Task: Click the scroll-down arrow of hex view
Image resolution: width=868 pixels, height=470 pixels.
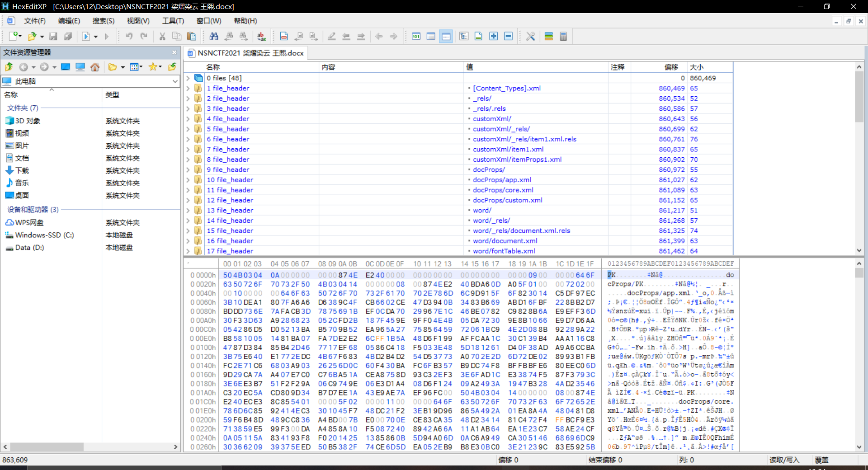Action: (x=859, y=447)
